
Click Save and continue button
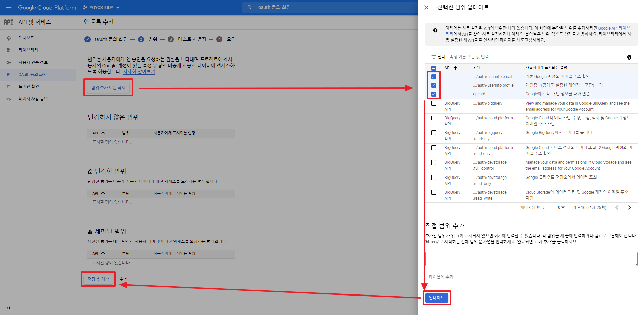tap(98, 279)
